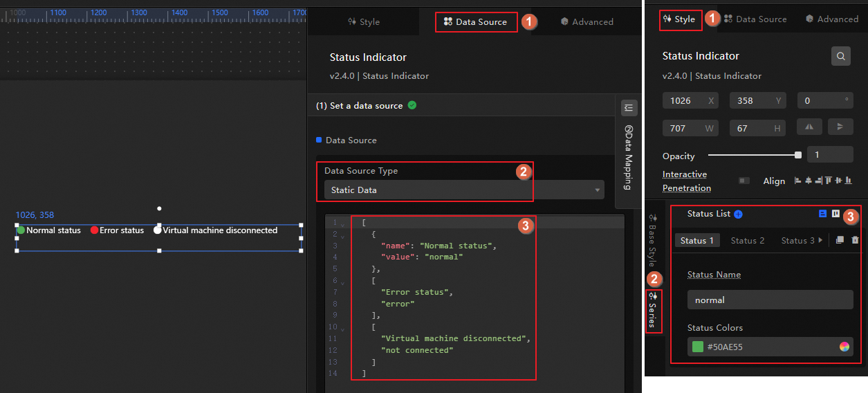Add a new status with plus icon

[738, 214]
